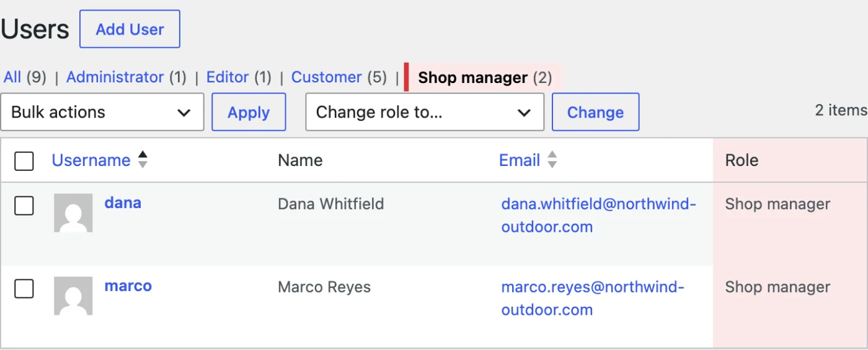Show All users filter
The width and height of the screenshot is (868, 350).
click(x=12, y=77)
